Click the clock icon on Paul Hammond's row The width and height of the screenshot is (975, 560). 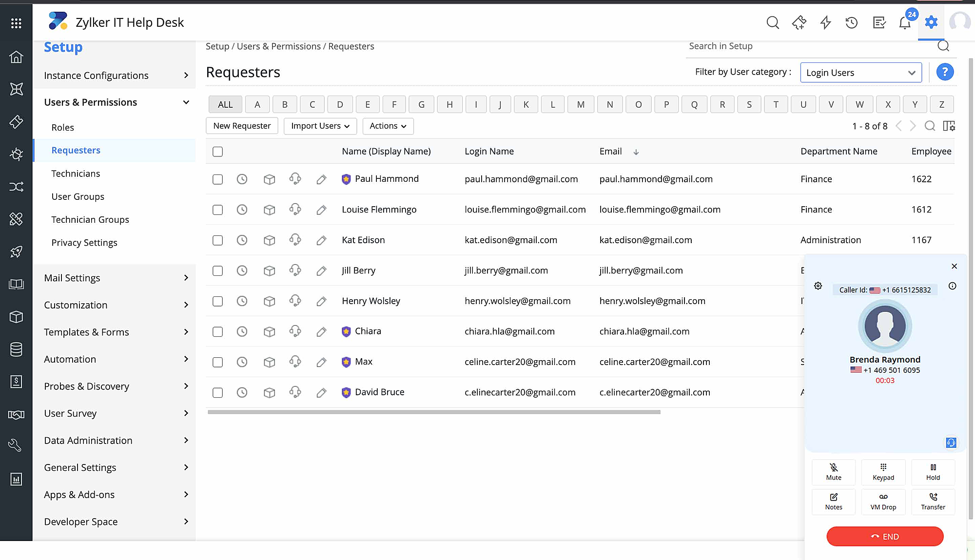pos(242,179)
